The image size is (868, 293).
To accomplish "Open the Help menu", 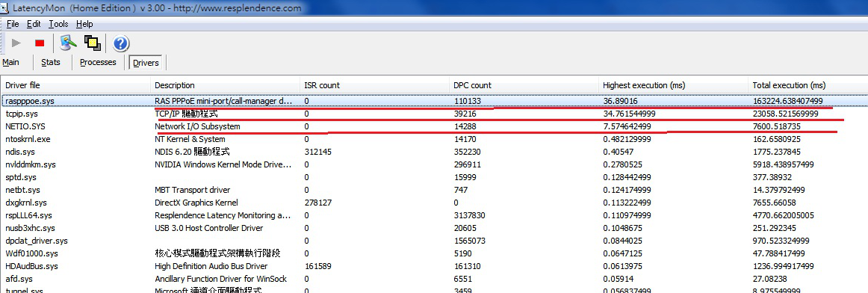I will tap(84, 24).
